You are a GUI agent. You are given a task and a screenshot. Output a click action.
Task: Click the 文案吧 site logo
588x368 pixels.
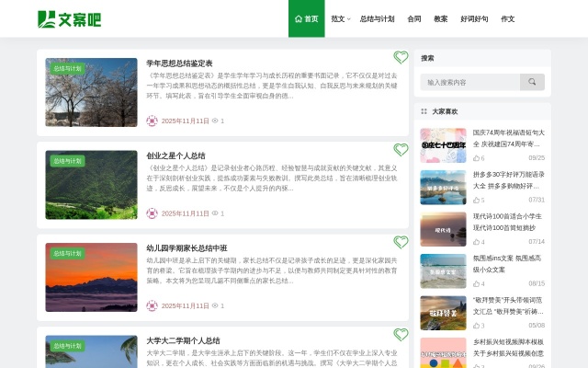pos(70,18)
